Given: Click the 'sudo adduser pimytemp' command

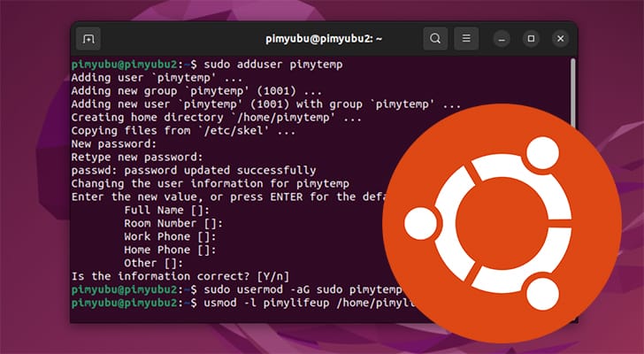Looking at the screenshot, I should click(273, 65).
